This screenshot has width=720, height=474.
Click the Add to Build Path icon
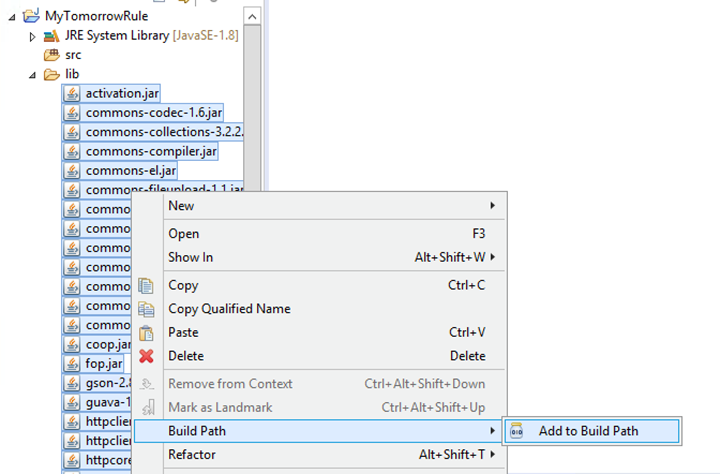tap(517, 431)
